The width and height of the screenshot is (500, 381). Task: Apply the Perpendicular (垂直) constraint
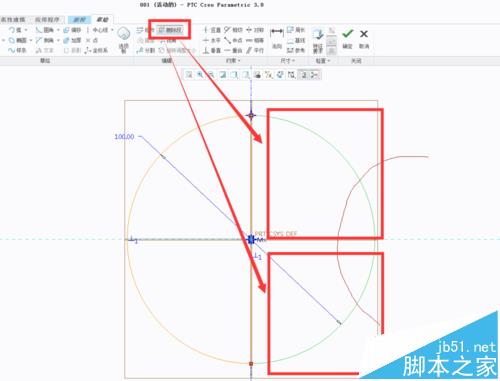point(212,50)
